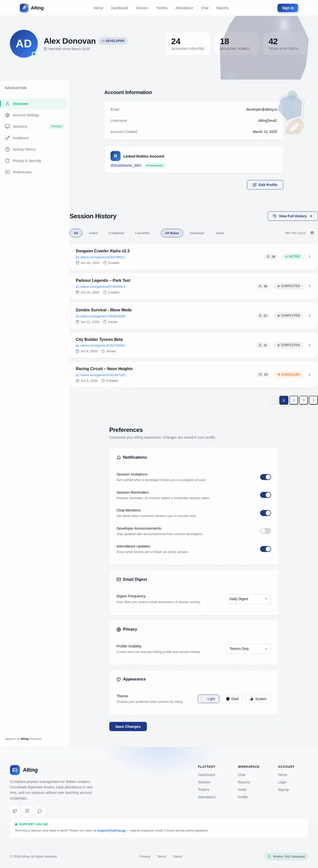Expand the Racing Circuit row chevron
The width and height of the screenshot is (318, 868).
[310, 375]
